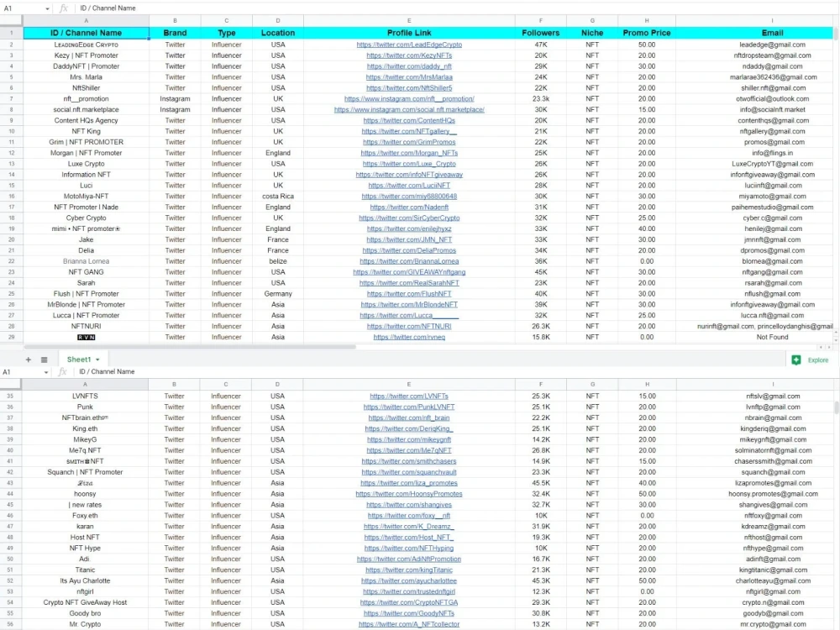Select the 'NFT GANG' cell

[86, 272]
